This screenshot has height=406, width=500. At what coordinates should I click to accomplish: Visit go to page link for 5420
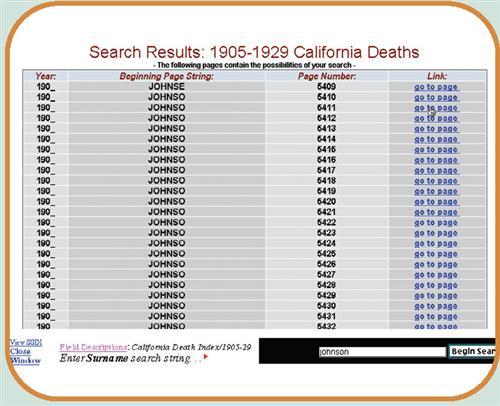(436, 202)
